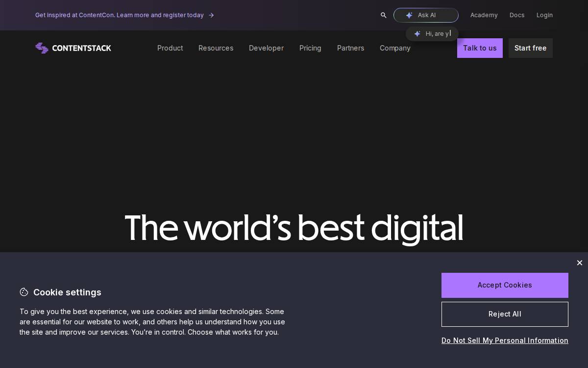
Task: Open the Academy link
Action: 484,15
